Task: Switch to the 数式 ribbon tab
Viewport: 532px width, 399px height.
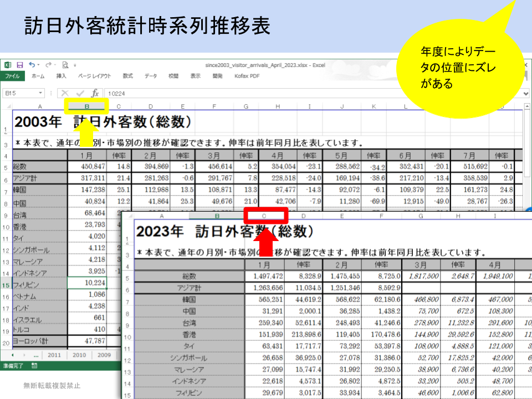Action: coord(127,76)
